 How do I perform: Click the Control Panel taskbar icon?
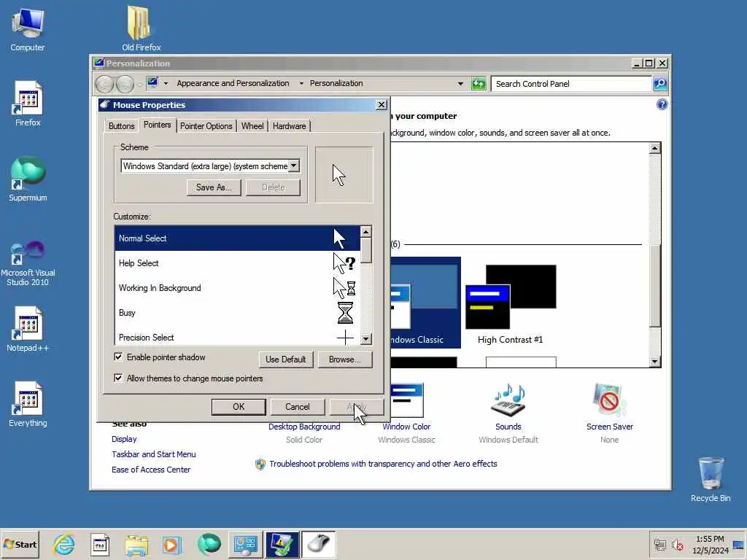pyautogui.click(x=245, y=544)
